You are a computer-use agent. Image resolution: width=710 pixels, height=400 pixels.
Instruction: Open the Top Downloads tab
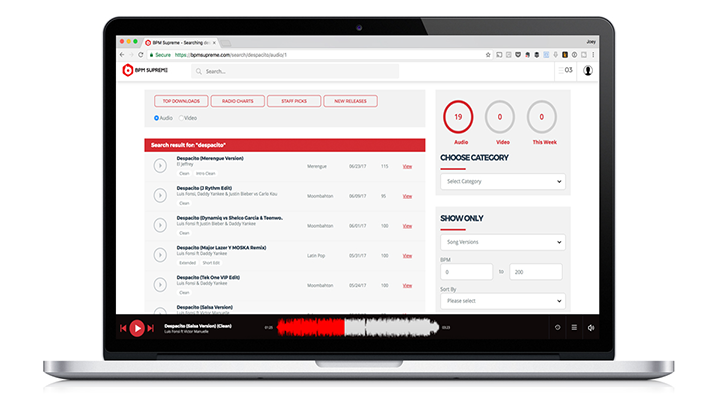(181, 101)
